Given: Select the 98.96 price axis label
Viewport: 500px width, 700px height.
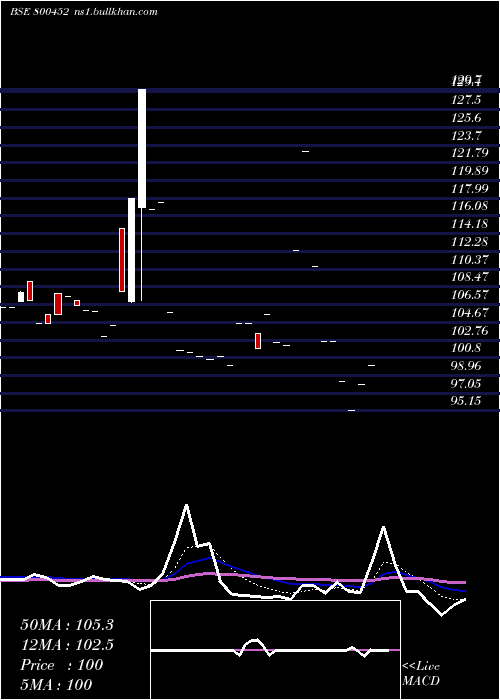Looking at the screenshot, I should tap(466, 366).
